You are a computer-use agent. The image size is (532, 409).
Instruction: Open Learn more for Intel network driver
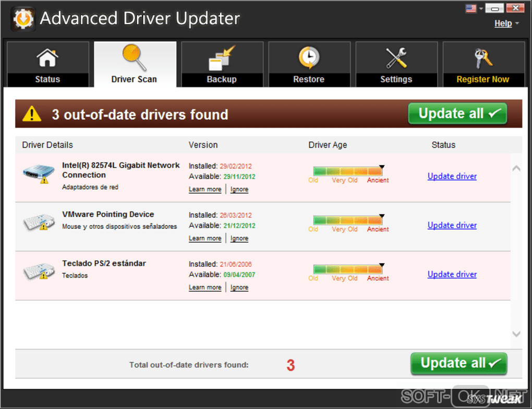click(205, 190)
